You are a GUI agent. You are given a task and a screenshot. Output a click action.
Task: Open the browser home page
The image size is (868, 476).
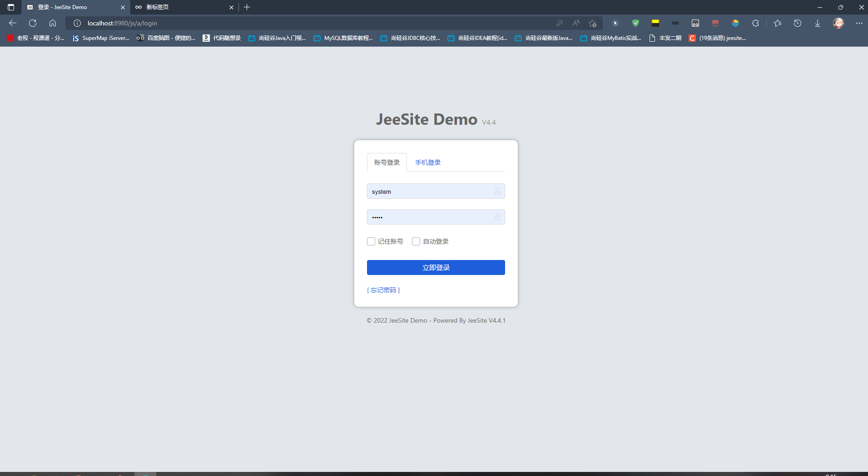point(53,23)
